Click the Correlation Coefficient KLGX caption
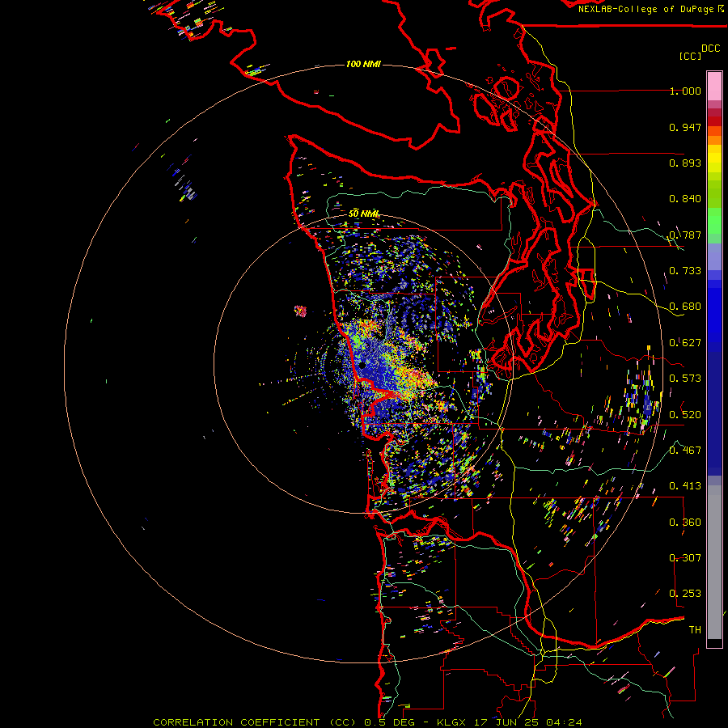 click(367, 722)
